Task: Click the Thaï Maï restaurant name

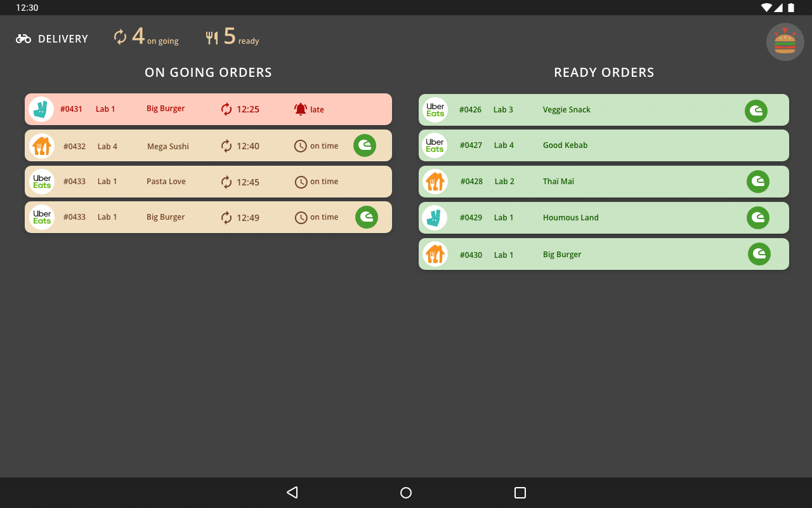Action: 558,182
